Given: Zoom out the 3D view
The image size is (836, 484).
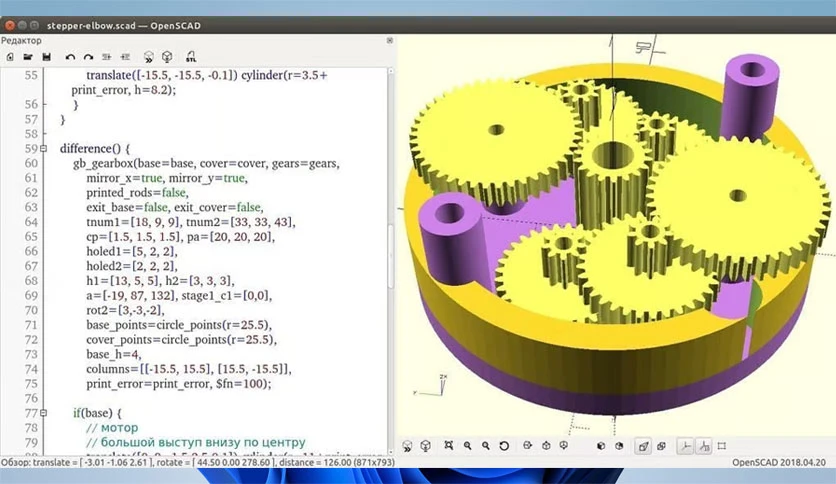Looking at the screenshot, I should click(486, 446).
